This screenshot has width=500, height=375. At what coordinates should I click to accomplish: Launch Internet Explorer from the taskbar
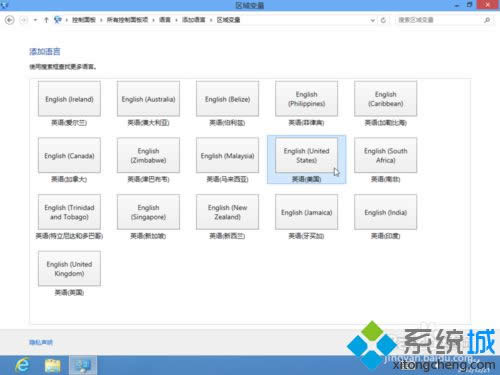pyautogui.click(x=22, y=365)
